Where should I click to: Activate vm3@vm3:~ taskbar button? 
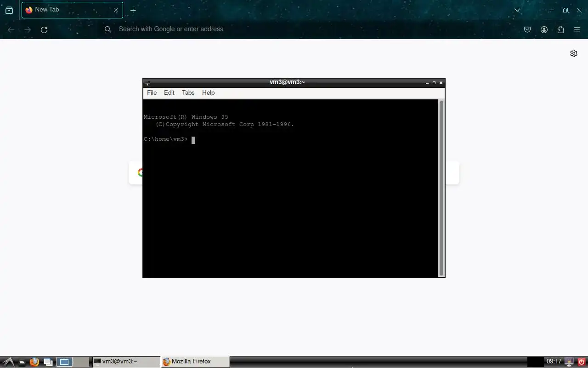point(126,362)
